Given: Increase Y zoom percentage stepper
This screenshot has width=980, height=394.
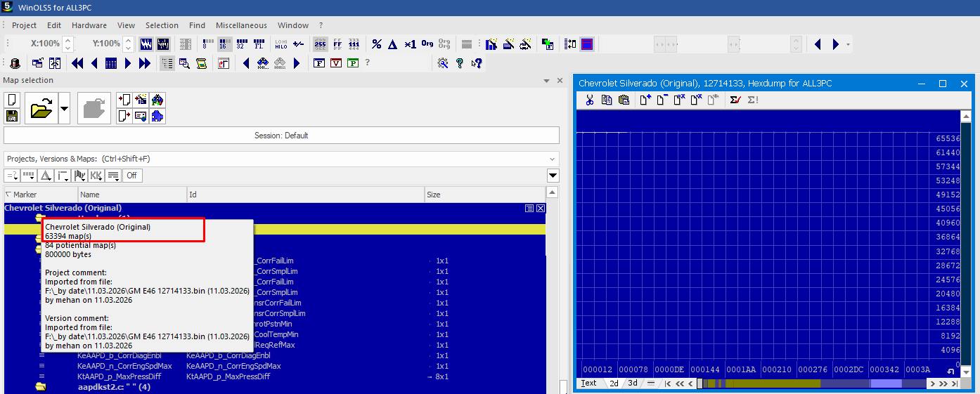Looking at the screenshot, I should point(128,40).
